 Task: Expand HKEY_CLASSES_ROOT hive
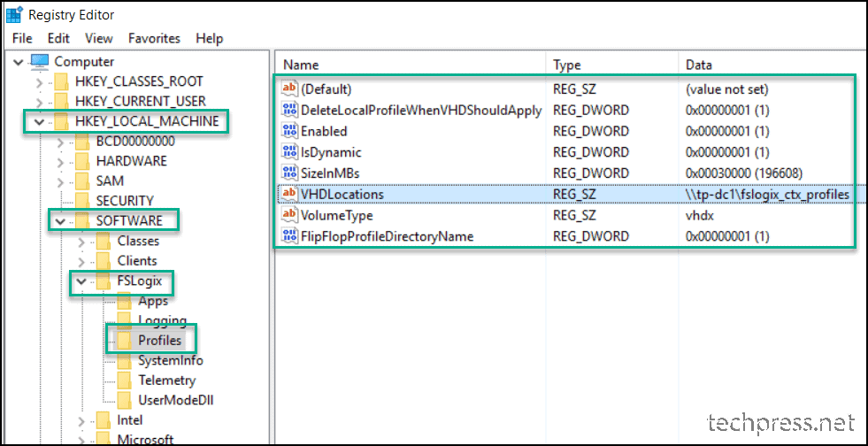[39, 82]
